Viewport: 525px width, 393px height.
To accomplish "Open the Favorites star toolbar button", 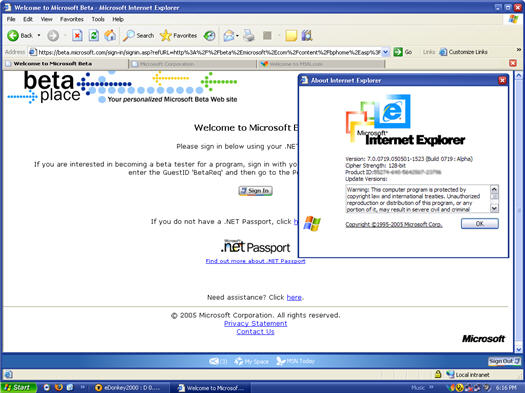I will [x=178, y=35].
